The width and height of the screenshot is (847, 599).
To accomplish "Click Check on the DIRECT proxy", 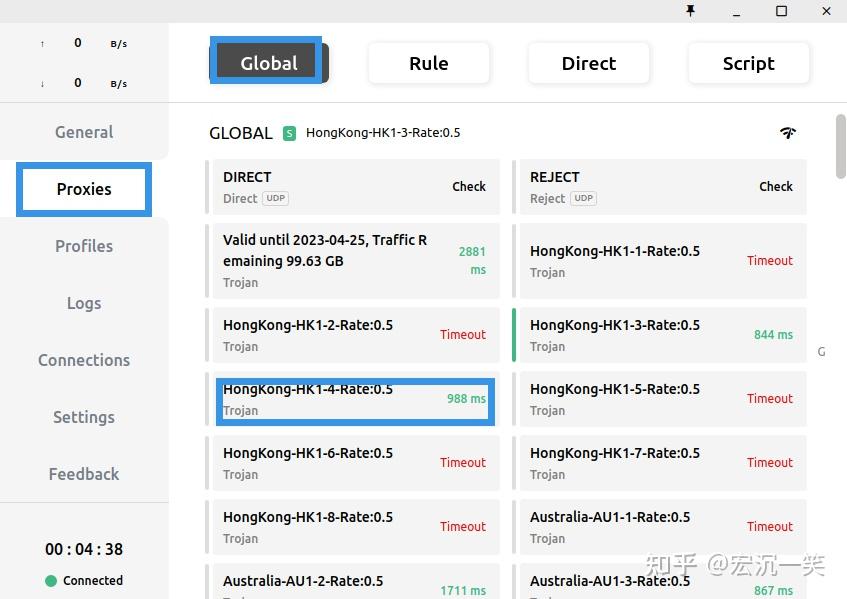I will [x=469, y=186].
